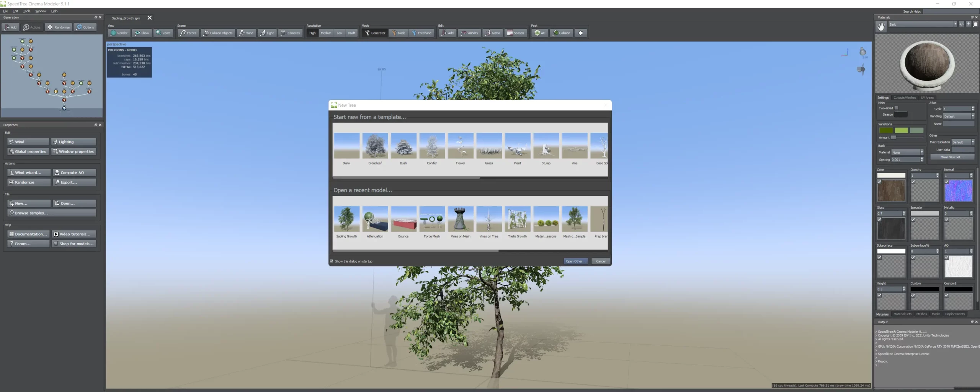Viewport: 980px width, 392px height.
Task: Click the Wind button in Scene toolbar
Action: coord(246,33)
